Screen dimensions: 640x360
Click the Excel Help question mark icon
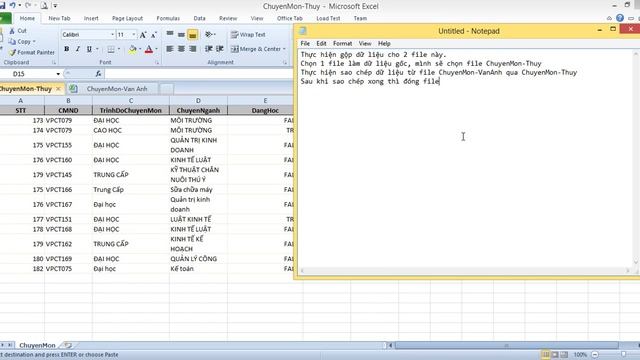(620, 18)
